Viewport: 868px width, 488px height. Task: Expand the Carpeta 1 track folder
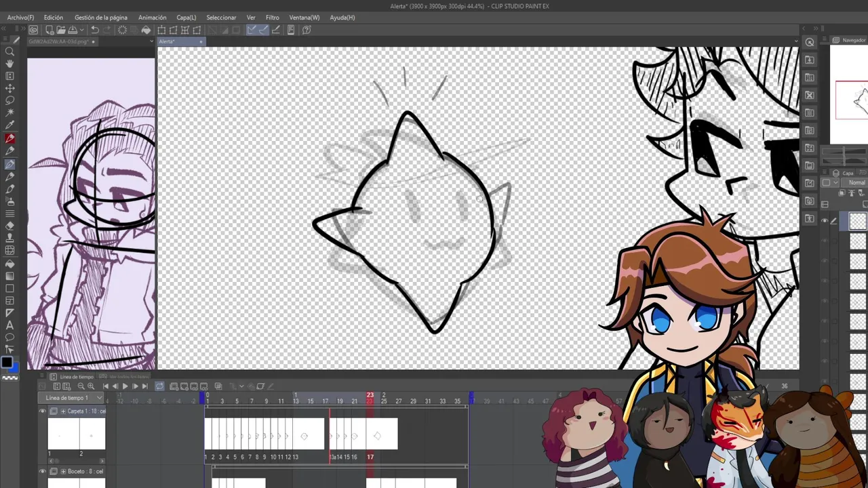click(x=63, y=411)
